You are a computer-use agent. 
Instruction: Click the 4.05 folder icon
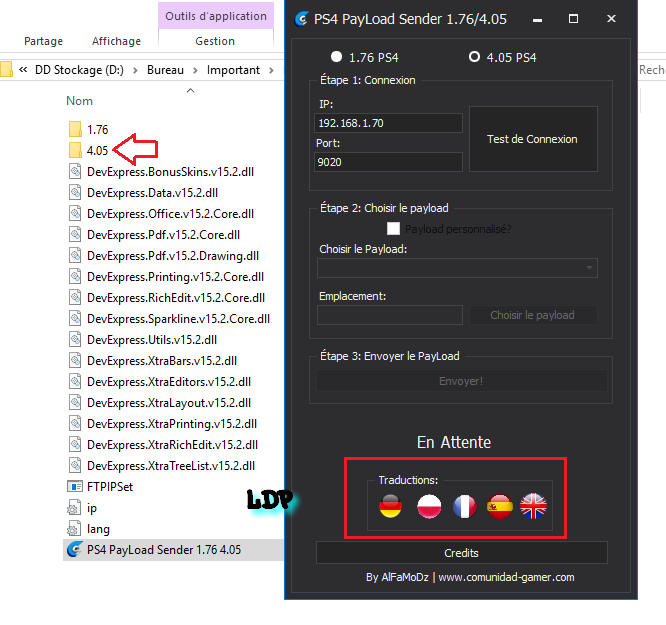(75, 150)
